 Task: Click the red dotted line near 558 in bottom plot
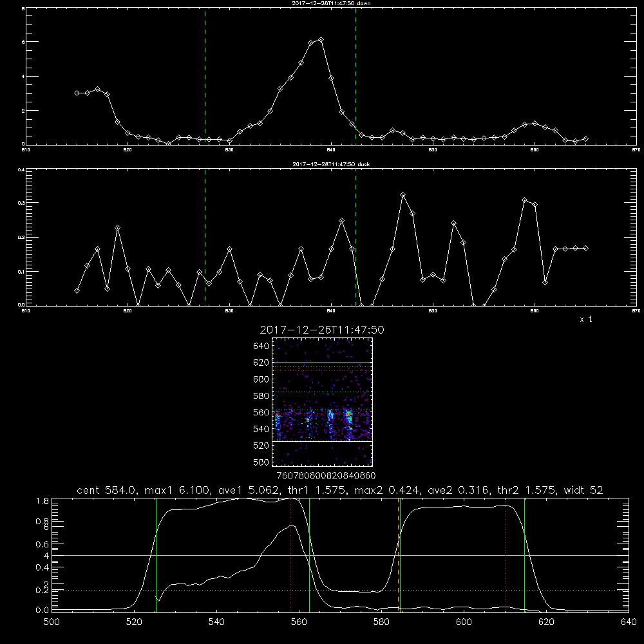pos(291,555)
